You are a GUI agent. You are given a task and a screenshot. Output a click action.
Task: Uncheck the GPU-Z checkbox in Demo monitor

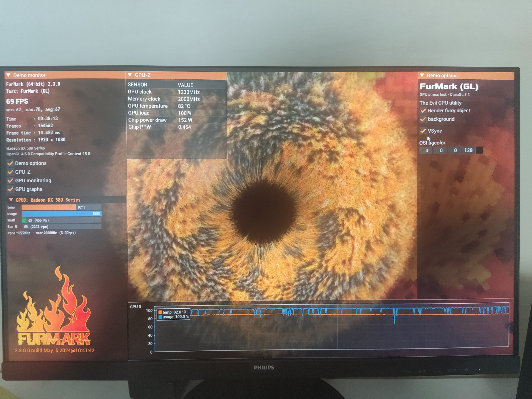click(x=10, y=172)
